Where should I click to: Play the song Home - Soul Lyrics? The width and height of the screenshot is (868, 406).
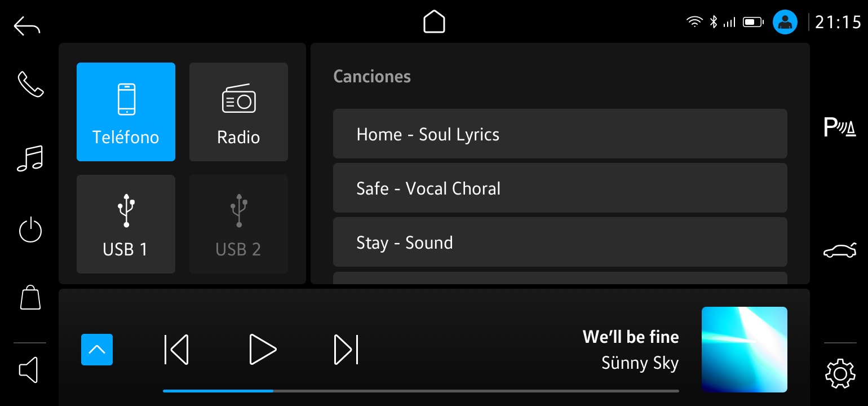point(560,134)
